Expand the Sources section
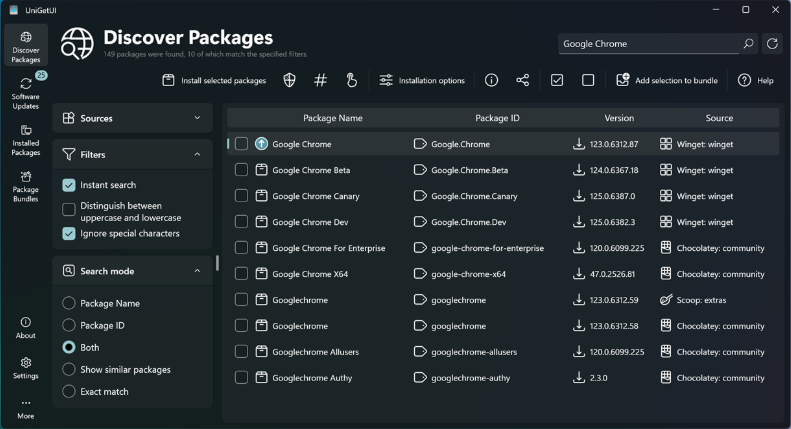Image resolution: width=791 pixels, height=429 pixels. (x=197, y=118)
